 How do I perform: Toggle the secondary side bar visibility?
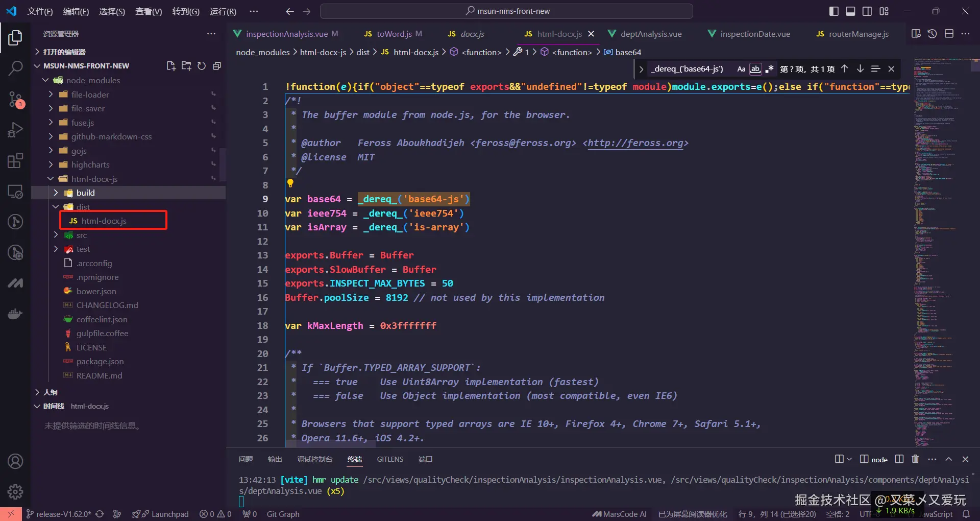tap(867, 11)
